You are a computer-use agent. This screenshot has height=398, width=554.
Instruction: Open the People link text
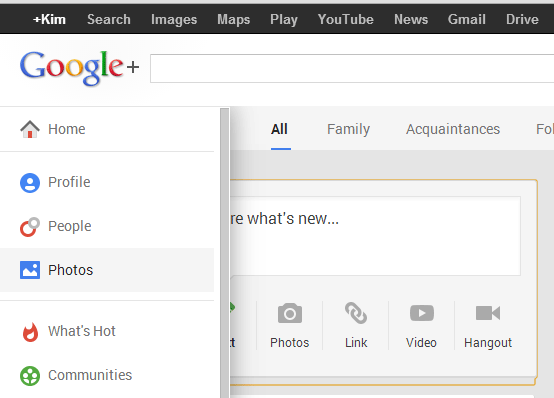pos(70,226)
